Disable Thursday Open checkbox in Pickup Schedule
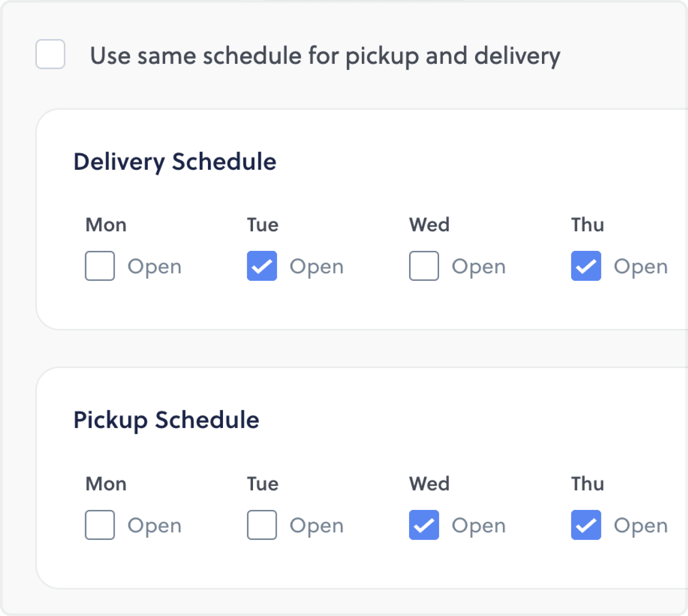Screen dimensions: 688x616 pos(586,525)
